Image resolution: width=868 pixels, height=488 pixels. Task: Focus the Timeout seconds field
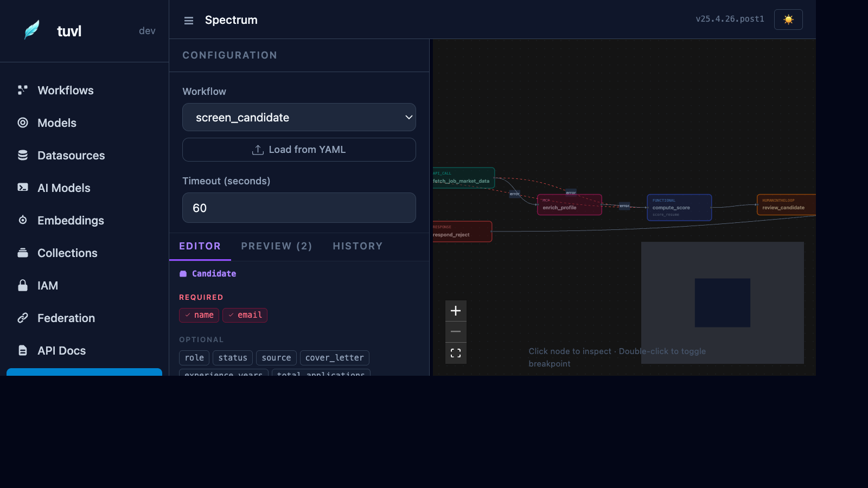click(299, 208)
